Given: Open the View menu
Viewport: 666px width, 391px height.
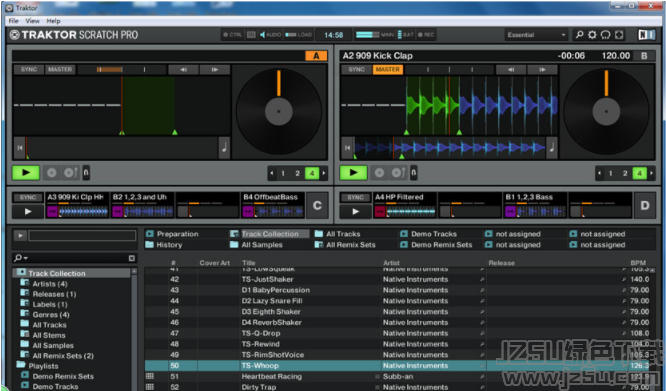Looking at the screenshot, I should click(x=32, y=21).
